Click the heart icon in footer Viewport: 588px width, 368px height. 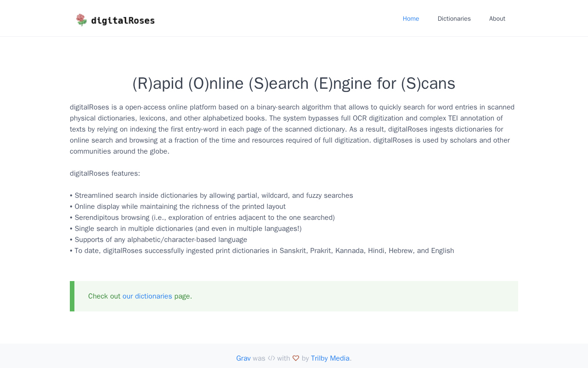pyautogui.click(x=296, y=358)
